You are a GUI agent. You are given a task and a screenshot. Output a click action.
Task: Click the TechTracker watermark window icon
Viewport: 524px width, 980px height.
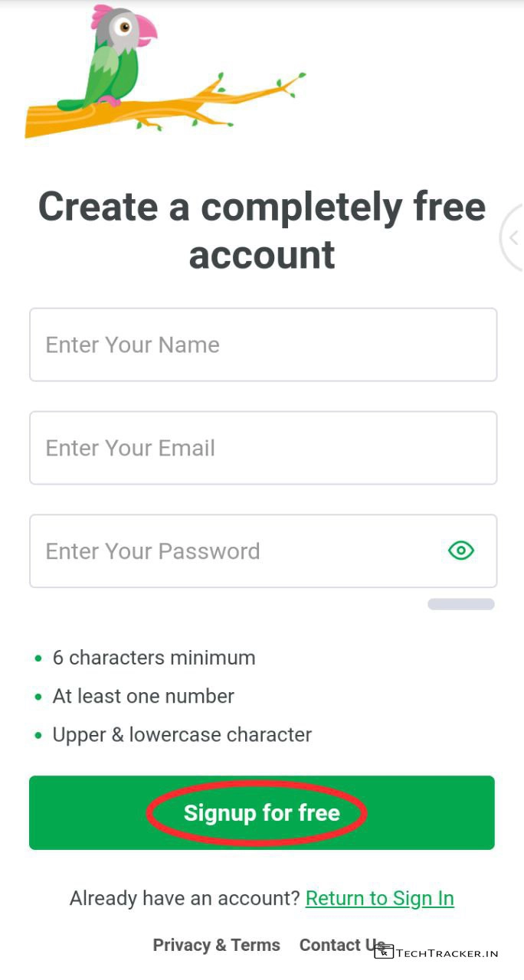coord(384,952)
